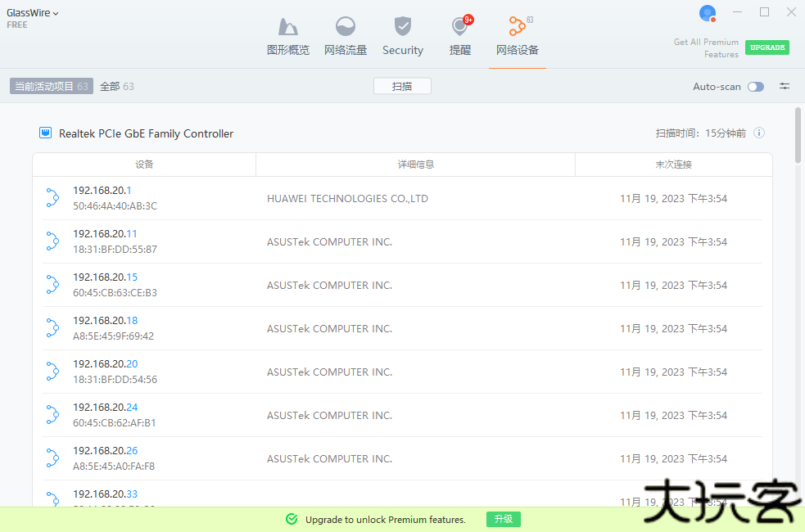Select IP address 192.168.20.11
Screen dimensions: 805x532
coord(106,234)
